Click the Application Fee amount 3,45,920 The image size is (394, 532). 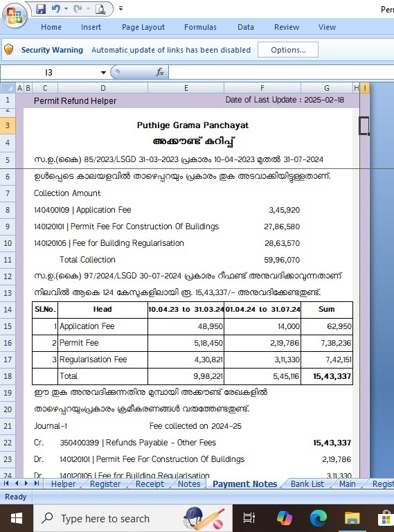pos(284,210)
